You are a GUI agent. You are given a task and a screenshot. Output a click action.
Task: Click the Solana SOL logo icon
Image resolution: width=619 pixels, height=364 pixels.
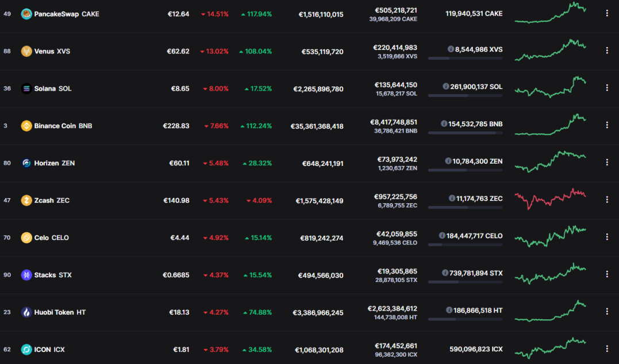pyautogui.click(x=26, y=89)
